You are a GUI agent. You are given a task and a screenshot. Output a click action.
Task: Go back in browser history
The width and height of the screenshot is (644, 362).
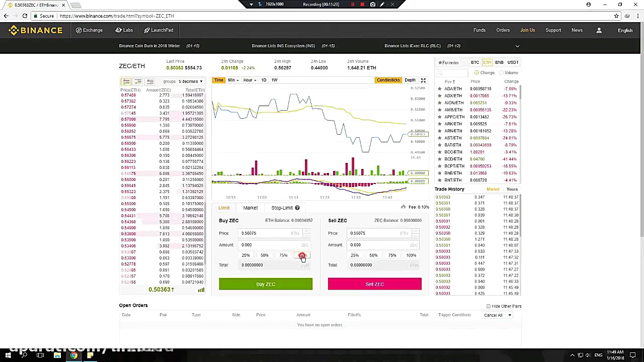pyautogui.click(x=6, y=16)
